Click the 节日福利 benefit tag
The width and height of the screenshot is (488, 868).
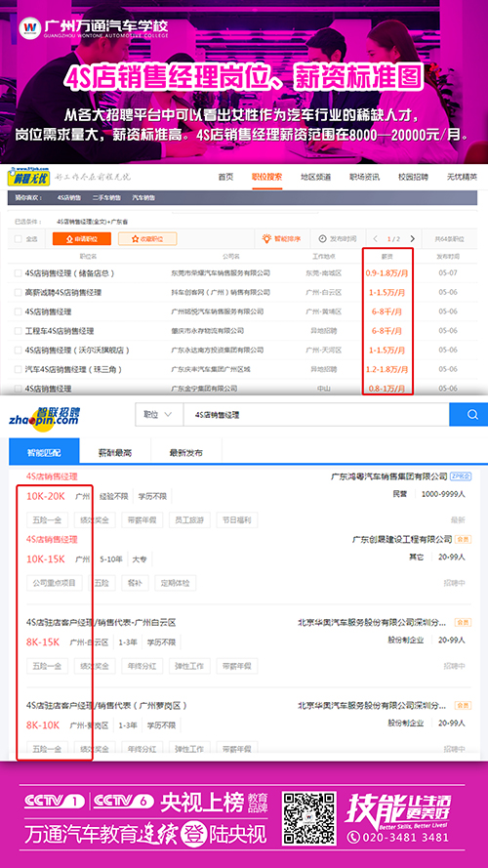(237, 520)
